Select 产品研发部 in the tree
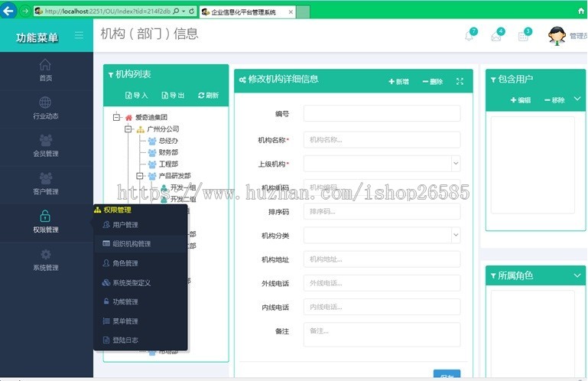The width and height of the screenshot is (588, 381). 175,176
